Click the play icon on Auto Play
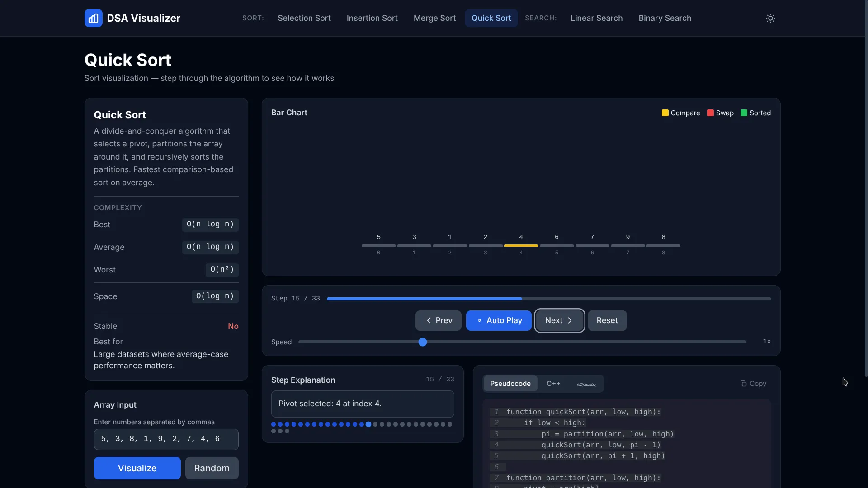 [480, 320]
